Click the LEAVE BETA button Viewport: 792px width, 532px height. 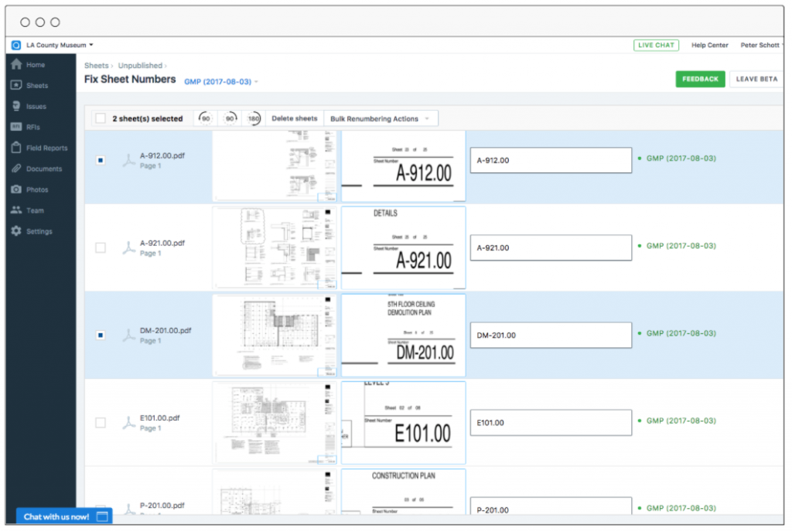pyautogui.click(x=756, y=79)
